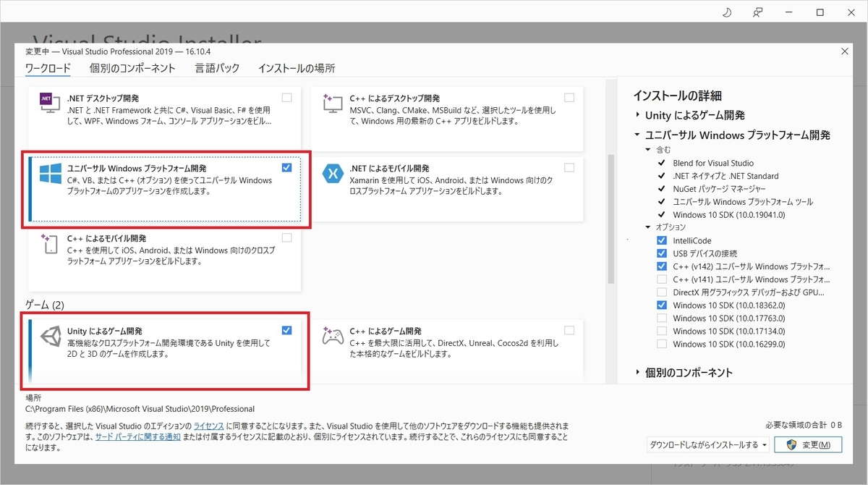Switch to the 個別のコンポーネント tab
The width and height of the screenshot is (868, 485).
[132, 68]
